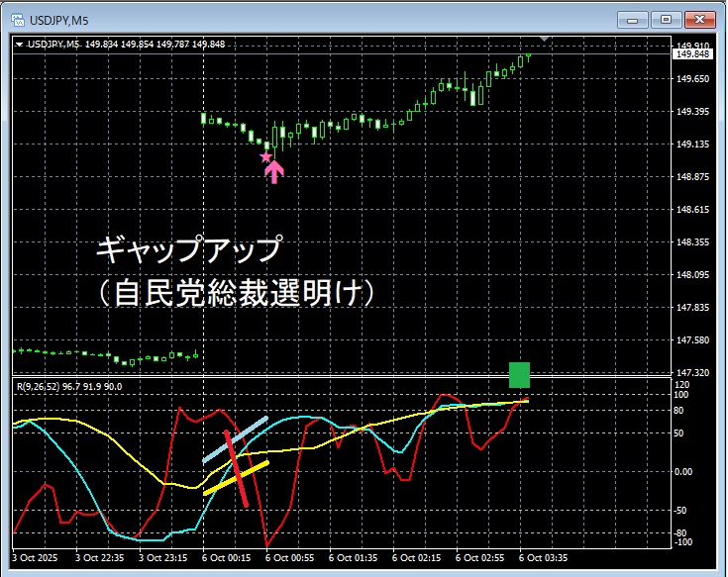Click the chart window icon in title bar
The image size is (728, 577).
click(17, 19)
